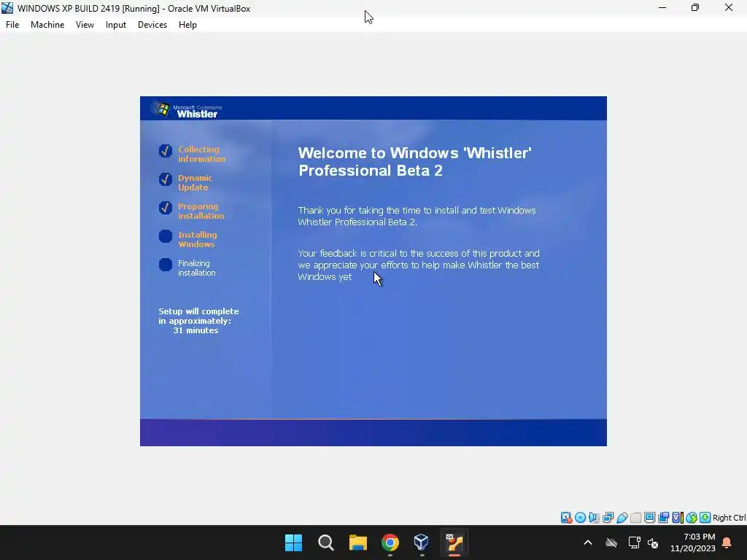Image resolution: width=747 pixels, height=560 pixels.
Task: Show hidden system tray icons
Action: pos(588,542)
